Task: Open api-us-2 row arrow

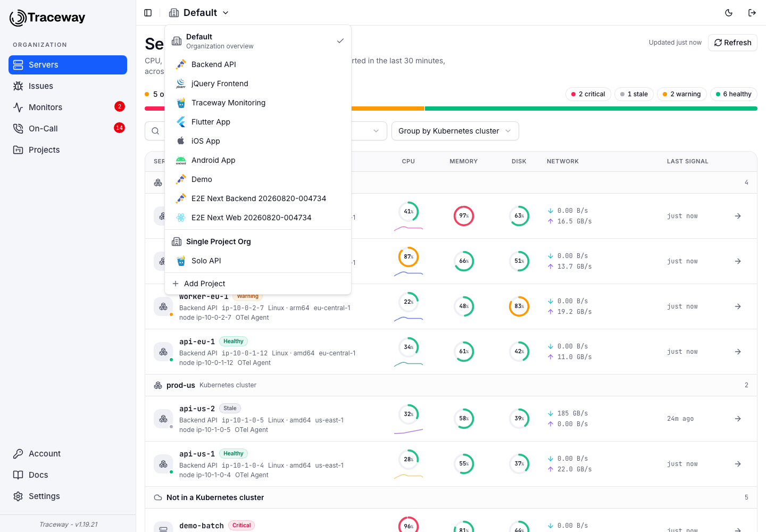Action: (x=738, y=419)
